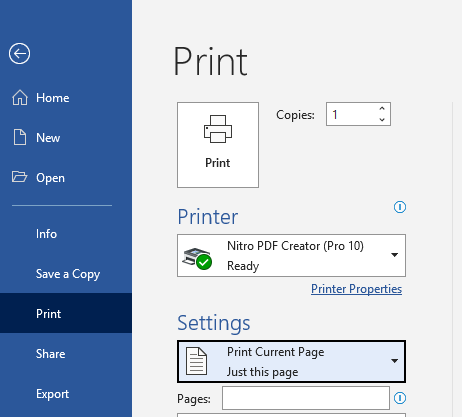Expand the Nitro PDF Creator printer dropdown
Screen dimensions: 462x417
pos(394,255)
